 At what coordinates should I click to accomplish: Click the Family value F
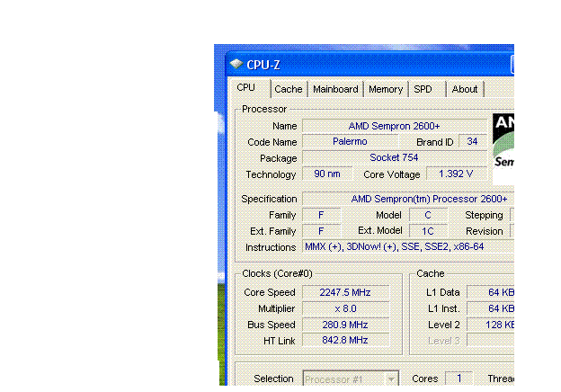[x=321, y=215]
